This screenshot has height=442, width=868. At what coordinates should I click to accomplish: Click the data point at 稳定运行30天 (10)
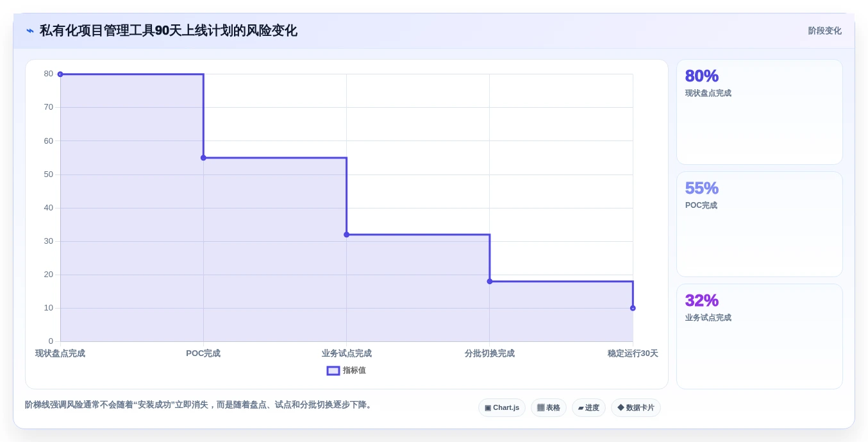click(x=633, y=309)
